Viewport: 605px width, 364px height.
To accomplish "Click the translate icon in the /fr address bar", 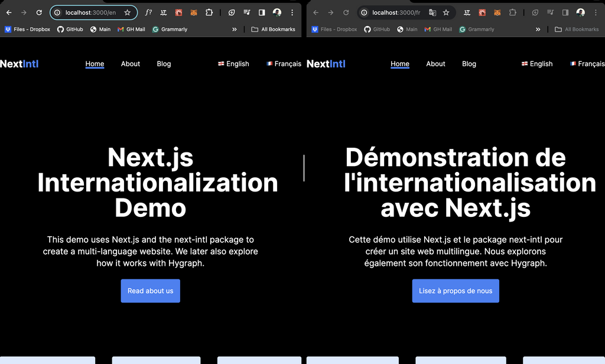I will 432,13.
